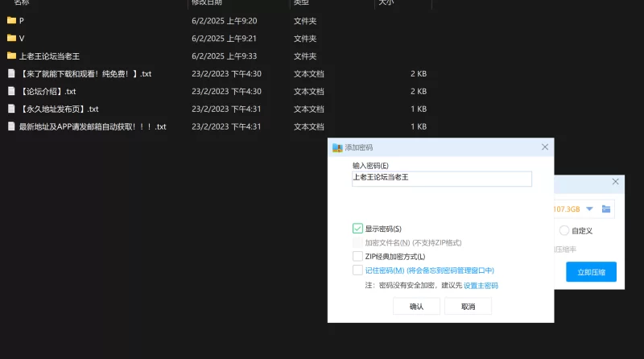Check 记住密码(M) checkbox

357,270
